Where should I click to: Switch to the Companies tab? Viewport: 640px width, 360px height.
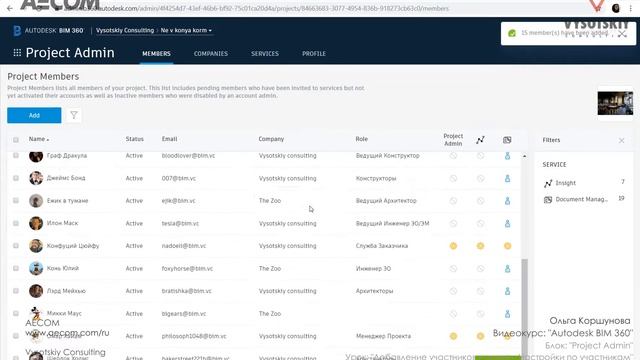[211, 53]
